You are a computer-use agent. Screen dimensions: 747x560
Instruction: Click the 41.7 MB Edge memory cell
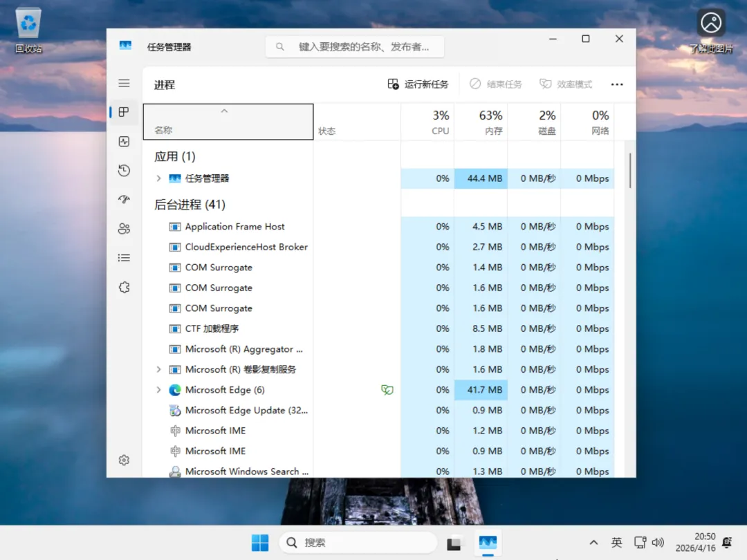(x=481, y=389)
